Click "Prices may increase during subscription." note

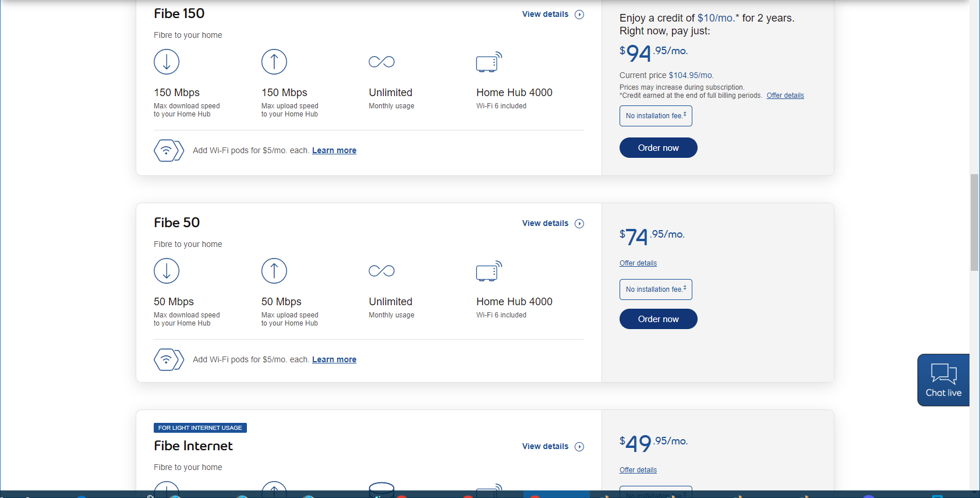coord(682,87)
